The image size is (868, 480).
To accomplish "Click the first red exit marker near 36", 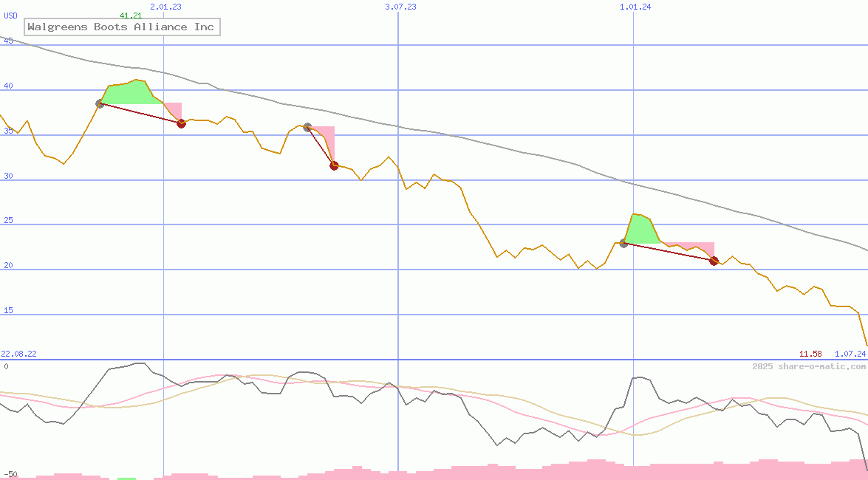I will coord(181,123).
